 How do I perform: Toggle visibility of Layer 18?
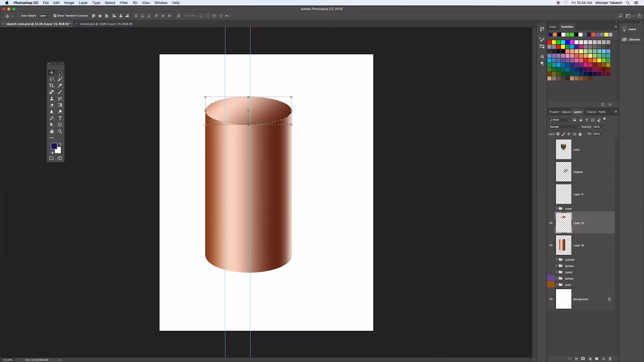click(551, 245)
